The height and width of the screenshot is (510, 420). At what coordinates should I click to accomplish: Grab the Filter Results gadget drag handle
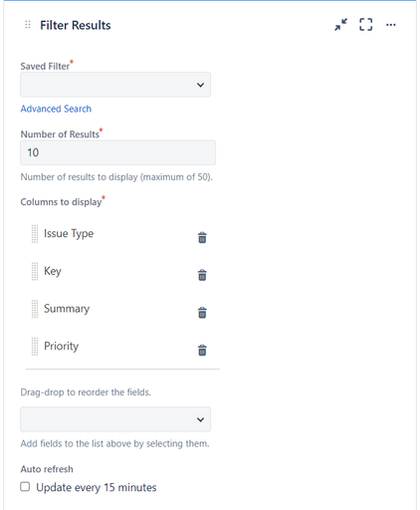[28, 25]
